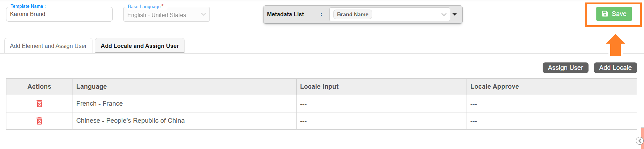Click the circled chevron at bottom right
This screenshot has height=149, width=644.
(x=639, y=141)
